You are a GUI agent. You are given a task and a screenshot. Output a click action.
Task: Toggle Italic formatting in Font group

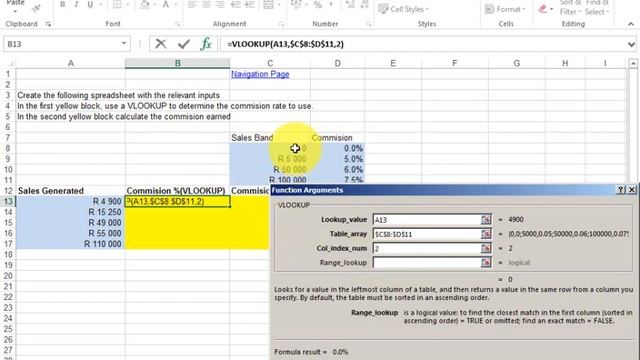point(76,4)
